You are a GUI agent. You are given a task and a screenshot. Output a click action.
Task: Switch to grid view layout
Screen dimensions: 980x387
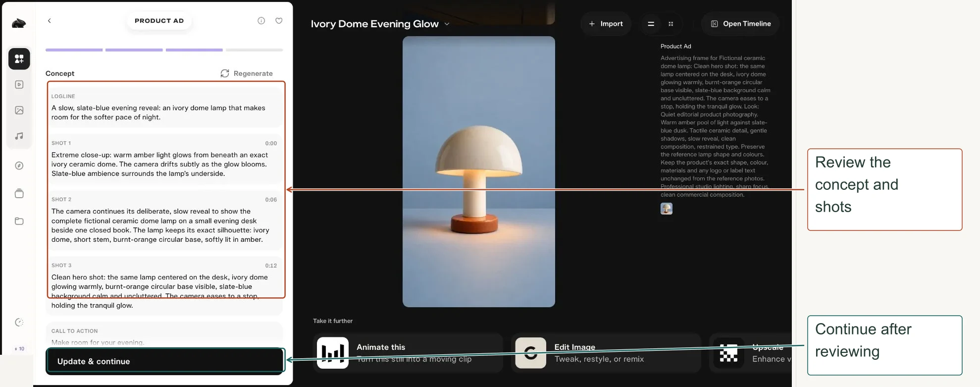(671, 24)
